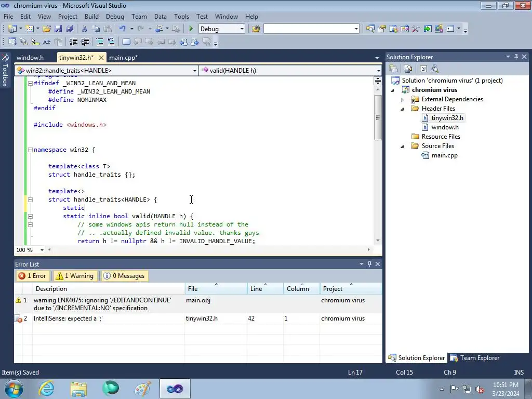Select the IntelliSense 'expected a ;' error row
This screenshot has width=532, height=399.
point(198,318)
